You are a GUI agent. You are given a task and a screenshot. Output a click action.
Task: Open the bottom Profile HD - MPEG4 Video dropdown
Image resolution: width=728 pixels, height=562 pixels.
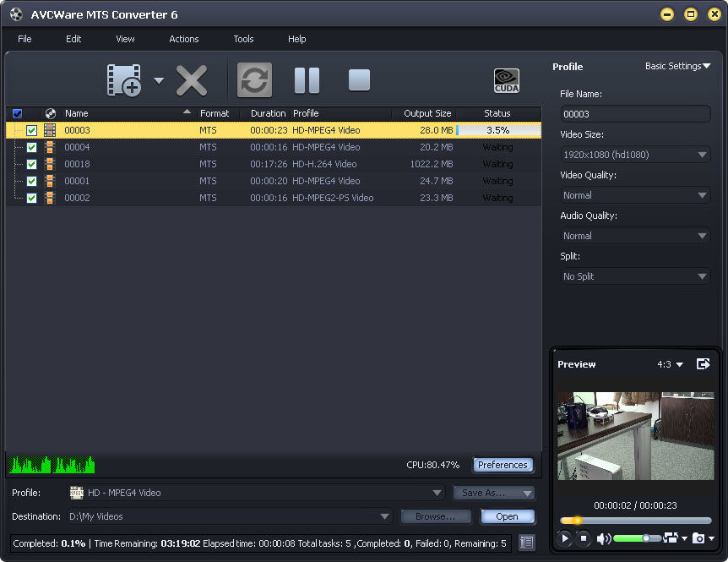[256, 493]
